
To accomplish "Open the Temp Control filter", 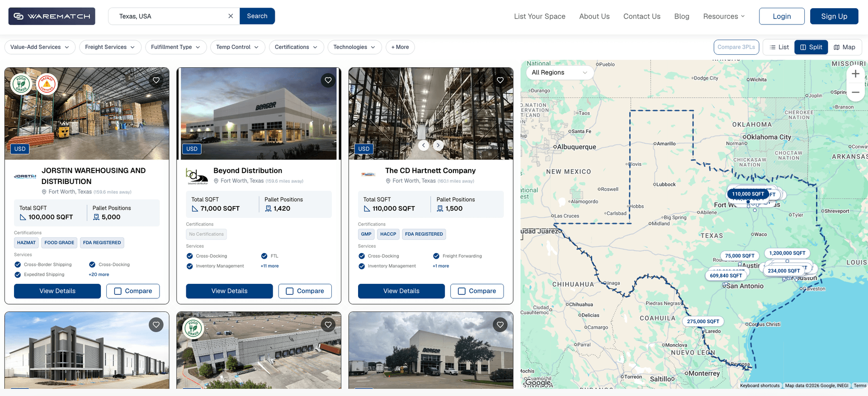I will 238,47.
